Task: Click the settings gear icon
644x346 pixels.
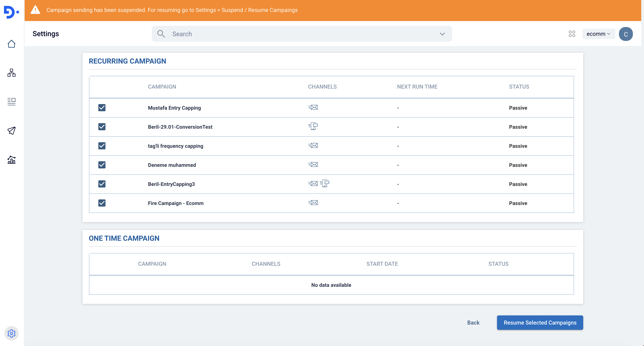Action: pos(12,333)
